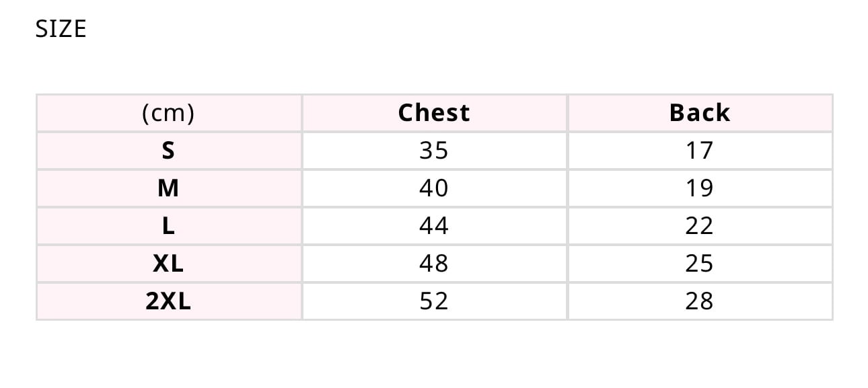Click back value 19 in M row

coord(700,188)
